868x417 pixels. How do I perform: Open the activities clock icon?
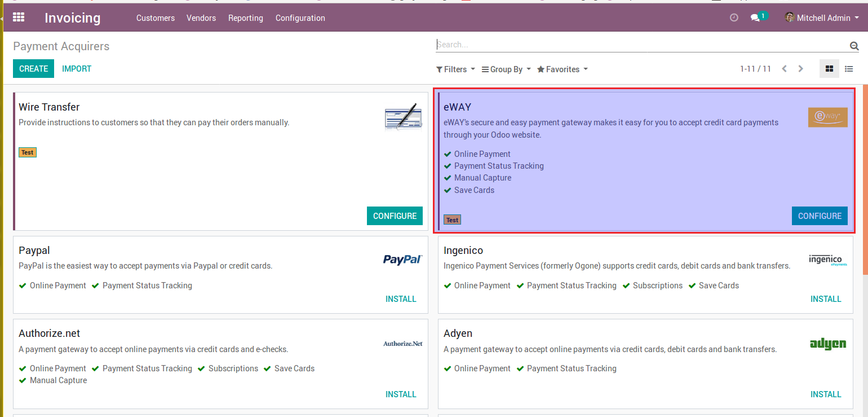point(734,17)
